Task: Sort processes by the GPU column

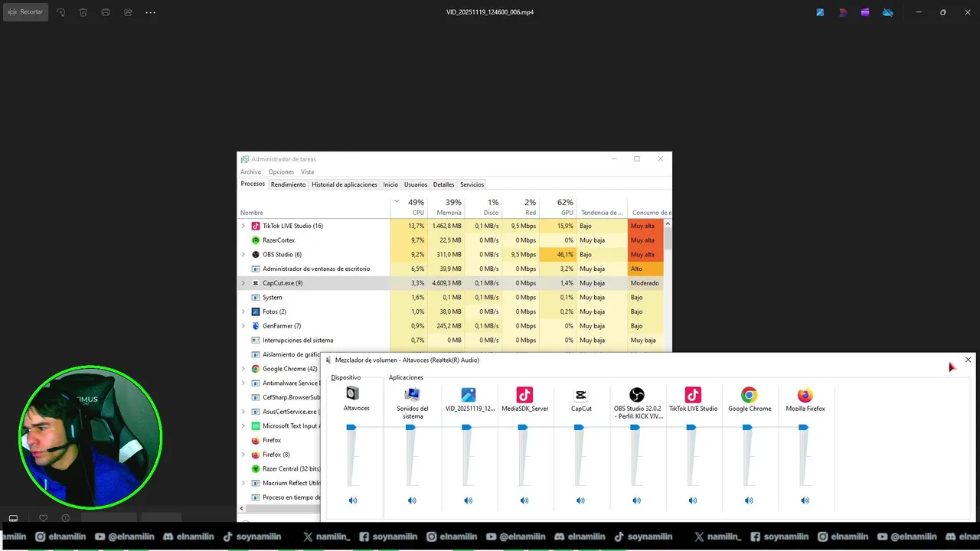Action: pyautogui.click(x=558, y=207)
